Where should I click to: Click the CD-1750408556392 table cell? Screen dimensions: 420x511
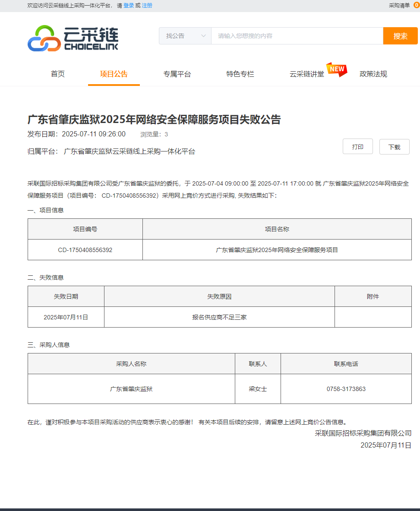coord(85,250)
